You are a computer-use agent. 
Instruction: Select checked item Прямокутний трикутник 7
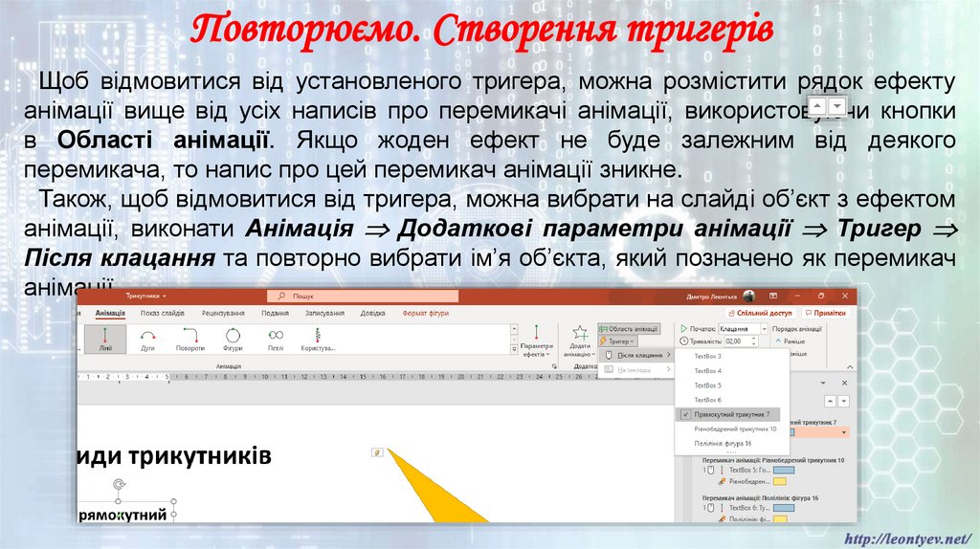731,414
